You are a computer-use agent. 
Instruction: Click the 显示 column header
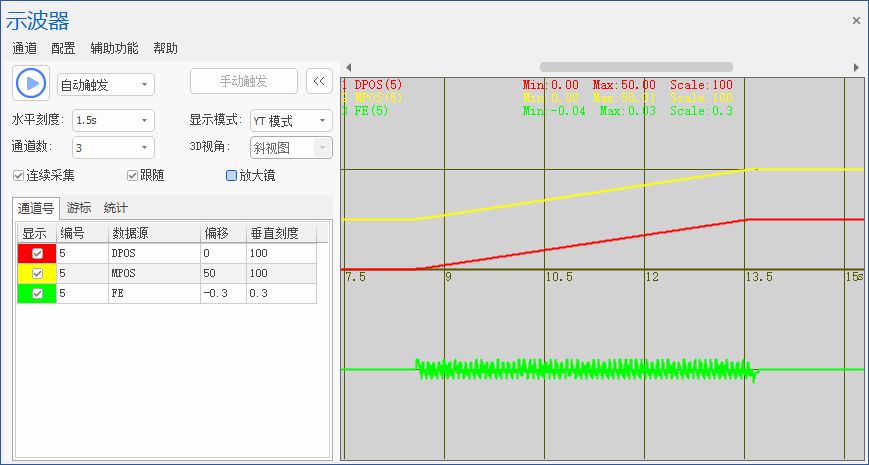point(37,233)
